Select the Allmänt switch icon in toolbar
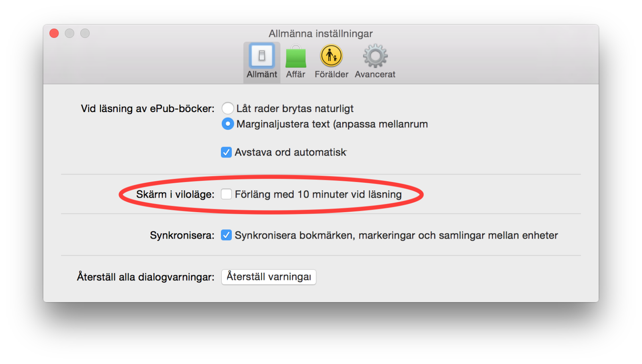The height and width of the screenshot is (364, 642). point(262,55)
